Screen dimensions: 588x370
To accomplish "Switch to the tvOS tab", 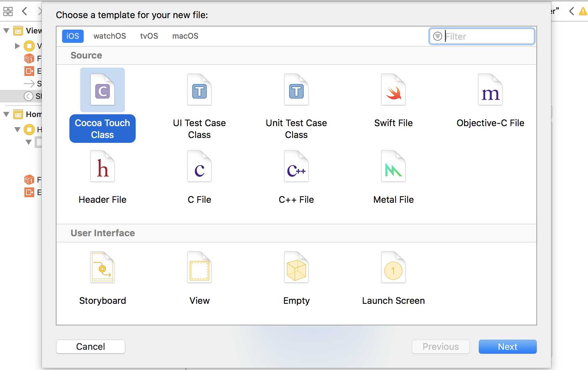I will tap(149, 36).
